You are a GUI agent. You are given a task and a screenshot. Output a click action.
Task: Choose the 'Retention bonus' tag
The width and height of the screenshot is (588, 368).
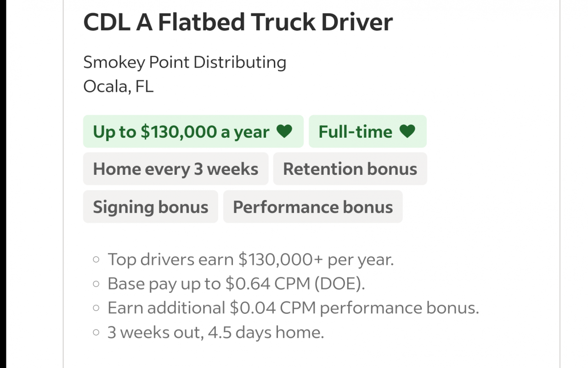(350, 169)
